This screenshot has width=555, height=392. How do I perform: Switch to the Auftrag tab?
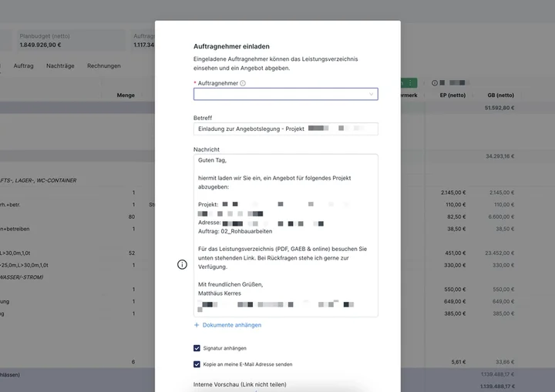coord(23,65)
